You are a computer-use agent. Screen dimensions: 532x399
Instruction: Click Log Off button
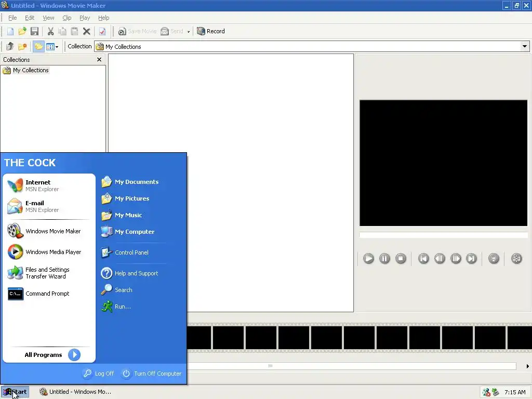pyautogui.click(x=99, y=374)
